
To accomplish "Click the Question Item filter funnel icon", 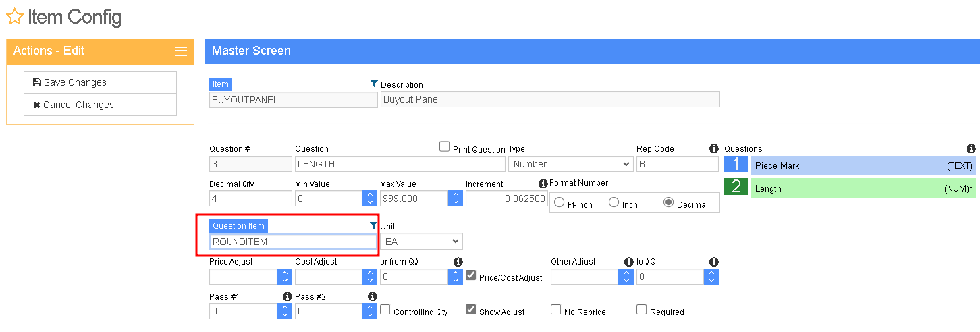I will [373, 225].
